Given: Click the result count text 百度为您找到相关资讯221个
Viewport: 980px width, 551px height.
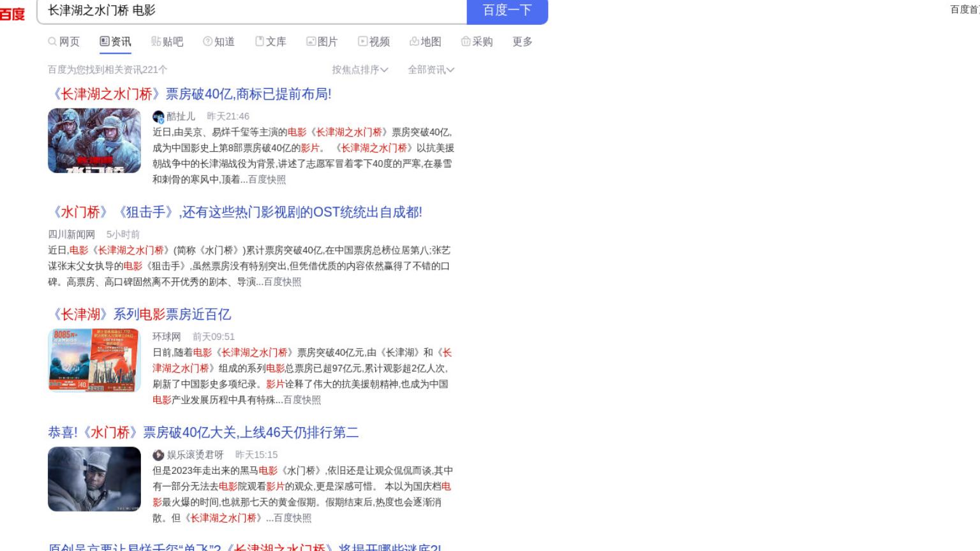Looking at the screenshot, I should coord(108,70).
